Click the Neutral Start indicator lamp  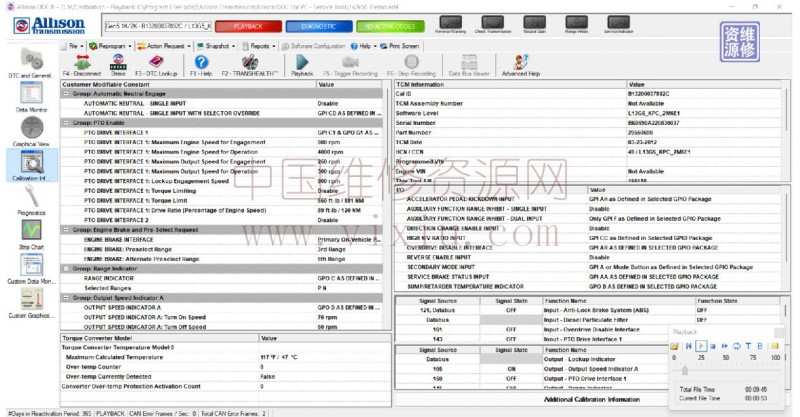[534, 22]
